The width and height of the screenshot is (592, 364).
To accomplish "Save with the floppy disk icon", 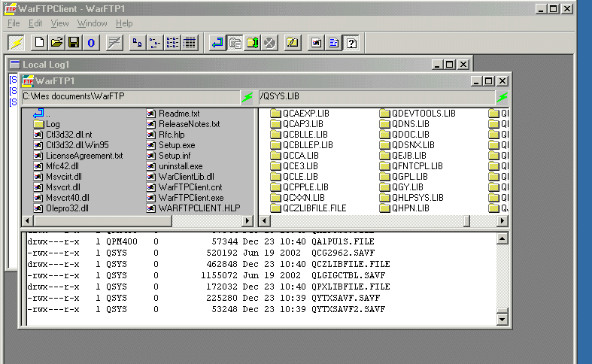I will (x=74, y=43).
